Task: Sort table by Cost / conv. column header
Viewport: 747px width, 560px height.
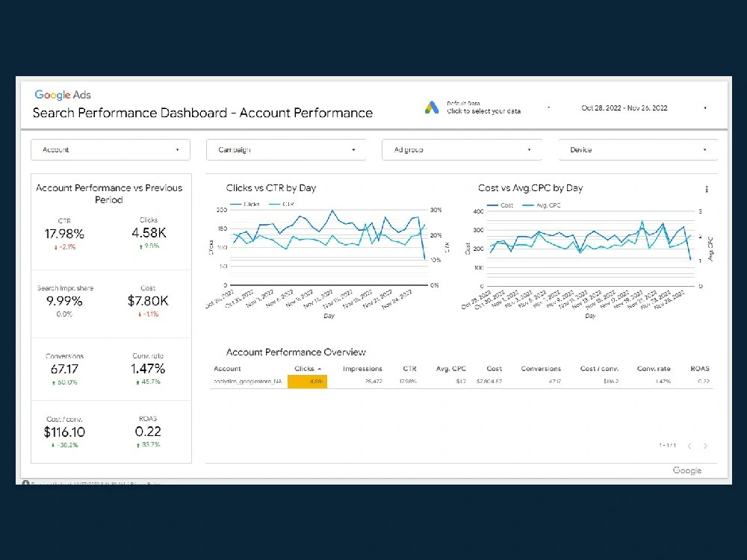Action: (599, 369)
